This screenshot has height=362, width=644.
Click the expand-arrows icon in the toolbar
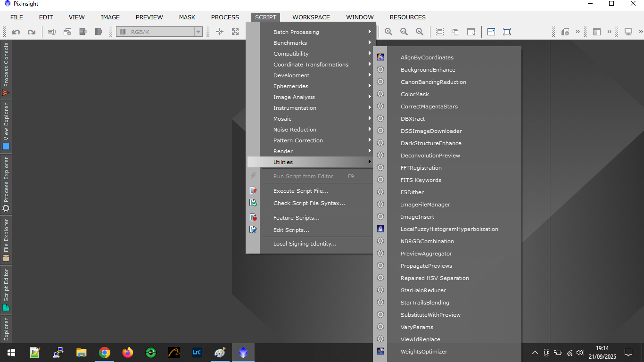235,32
